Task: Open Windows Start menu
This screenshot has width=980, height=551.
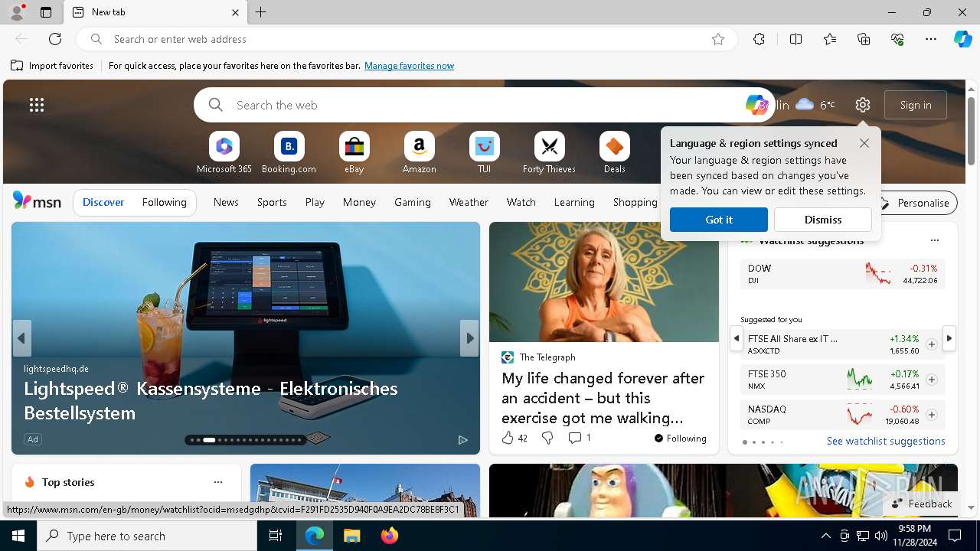Action: tap(18, 536)
